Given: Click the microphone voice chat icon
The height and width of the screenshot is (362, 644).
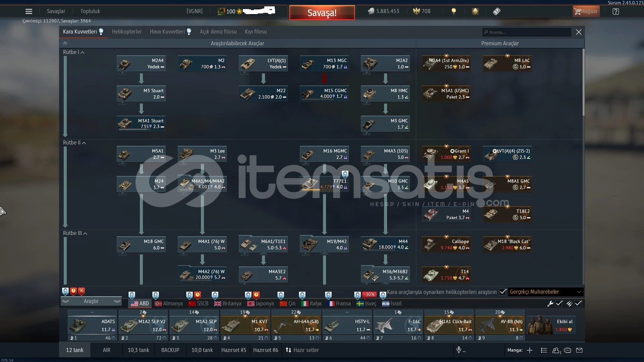Looking at the screenshot, I should 459,350.
